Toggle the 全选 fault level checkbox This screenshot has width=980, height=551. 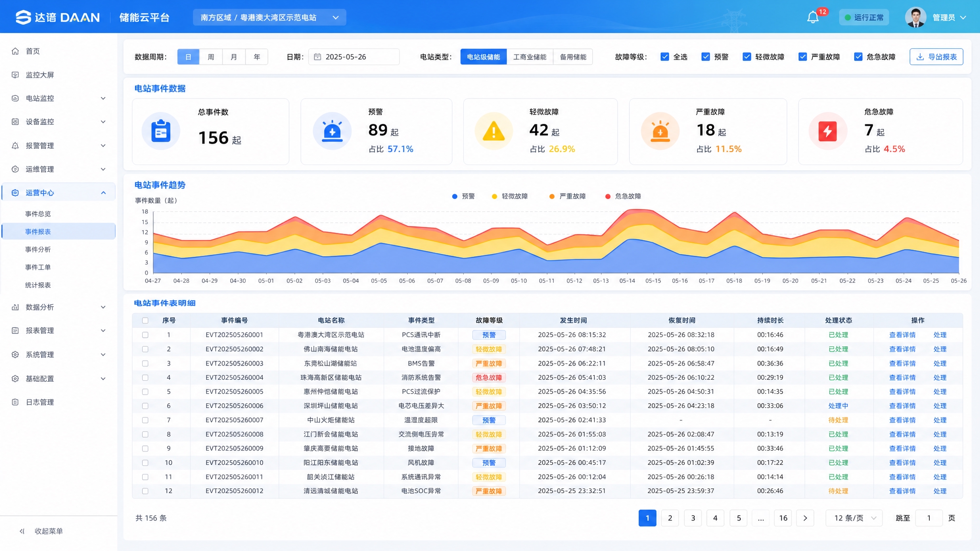coord(665,57)
